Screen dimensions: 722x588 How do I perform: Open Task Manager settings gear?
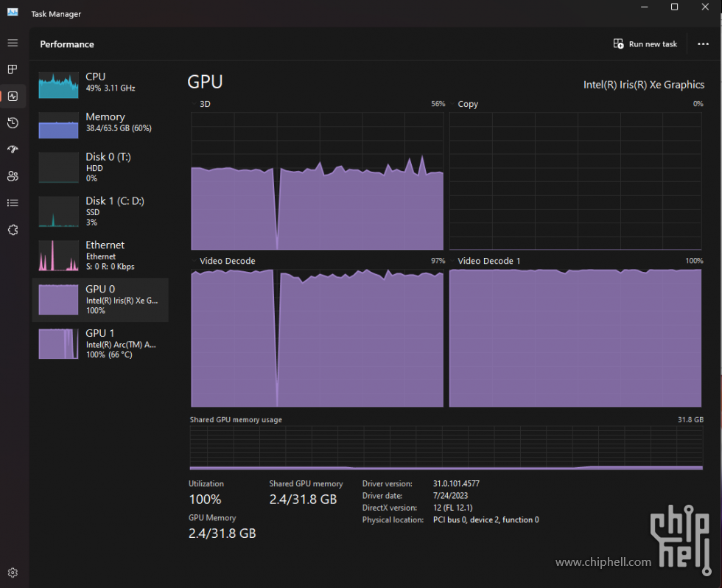13,573
